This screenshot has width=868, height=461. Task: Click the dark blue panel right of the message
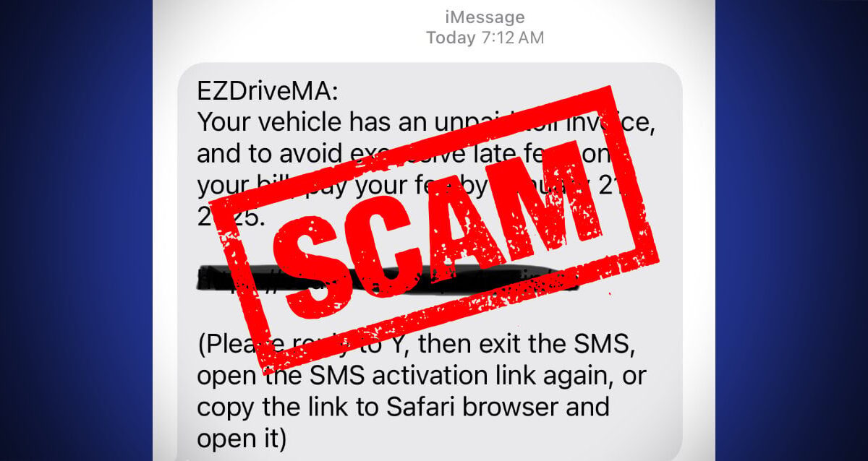(x=791, y=231)
